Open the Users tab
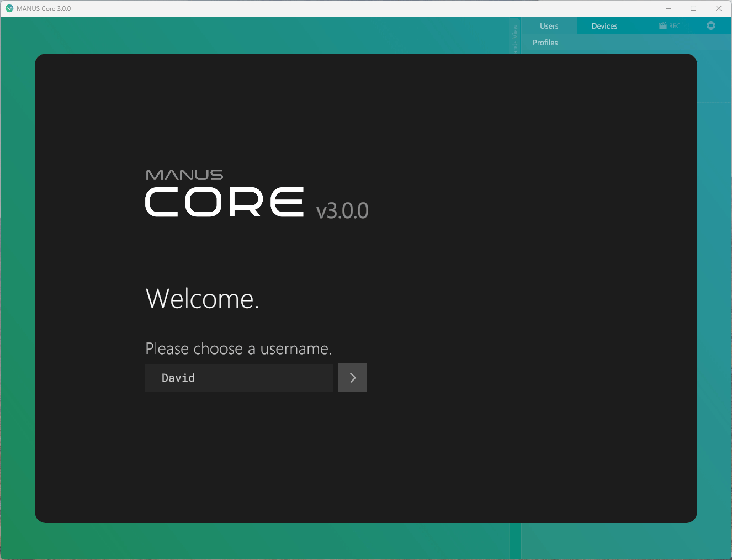732x560 pixels. point(549,25)
